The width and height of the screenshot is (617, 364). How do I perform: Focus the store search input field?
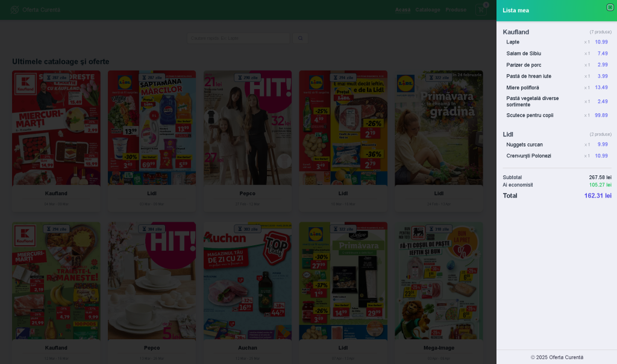tap(239, 38)
